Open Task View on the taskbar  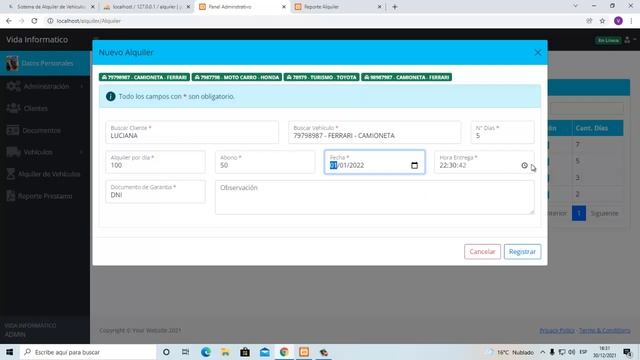(x=186, y=352)
